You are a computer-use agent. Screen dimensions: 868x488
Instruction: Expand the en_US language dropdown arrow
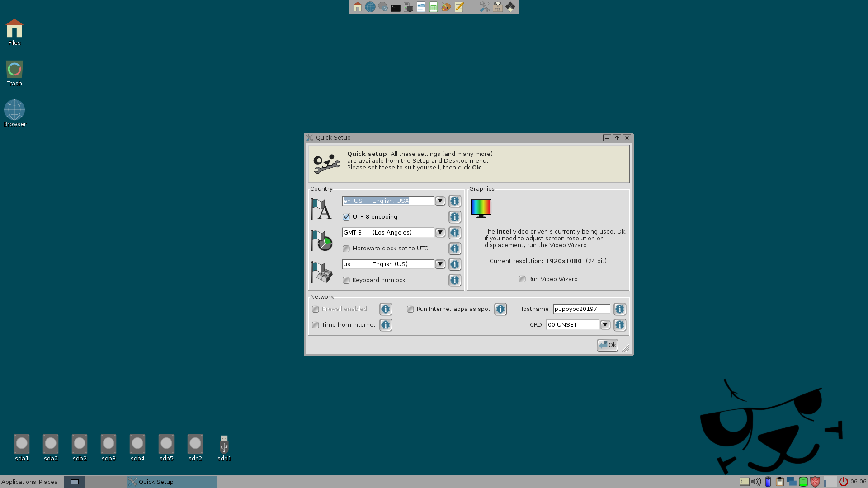pos(440,201)
